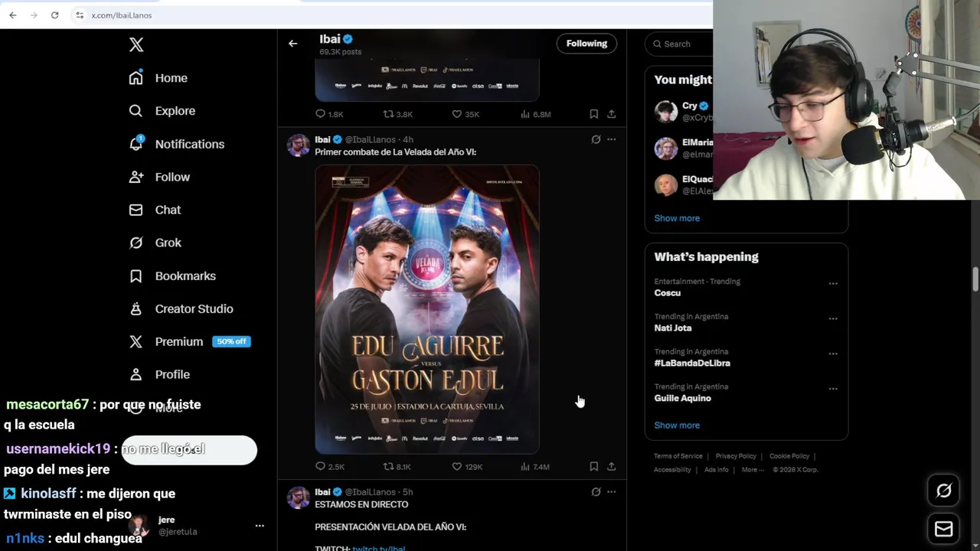Open the jere account menu dots
The height and width of the screenshot is (551, 980).
coord(260,526)
